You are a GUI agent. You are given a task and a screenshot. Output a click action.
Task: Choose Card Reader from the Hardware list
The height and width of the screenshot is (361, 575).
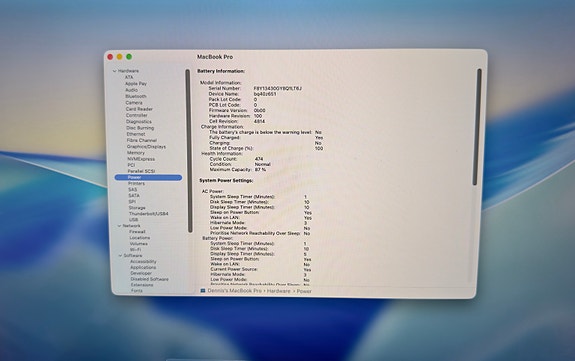tap(139, 109)
